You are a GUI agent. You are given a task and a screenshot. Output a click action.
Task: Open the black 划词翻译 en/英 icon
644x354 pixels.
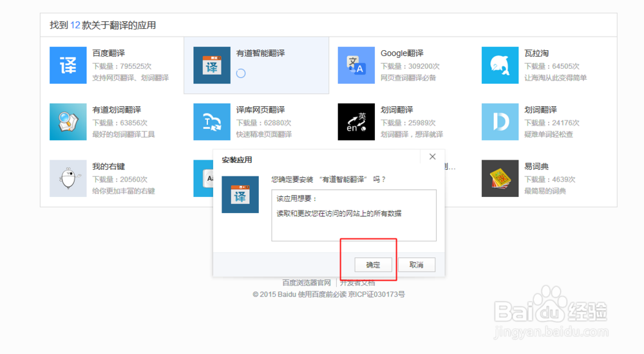click(356, 122)
